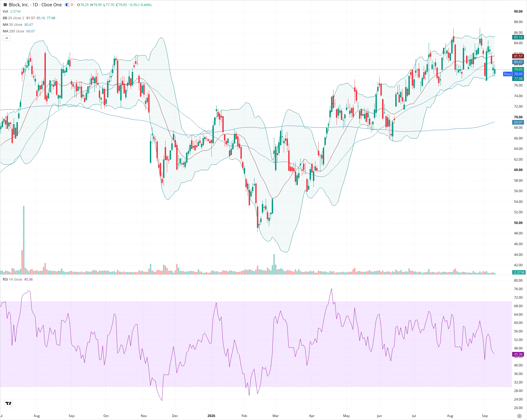The height and width of the screenshot is (420, 527).
Task: Click the 85.16 upper band price-scale label
Action: point(518,37)
